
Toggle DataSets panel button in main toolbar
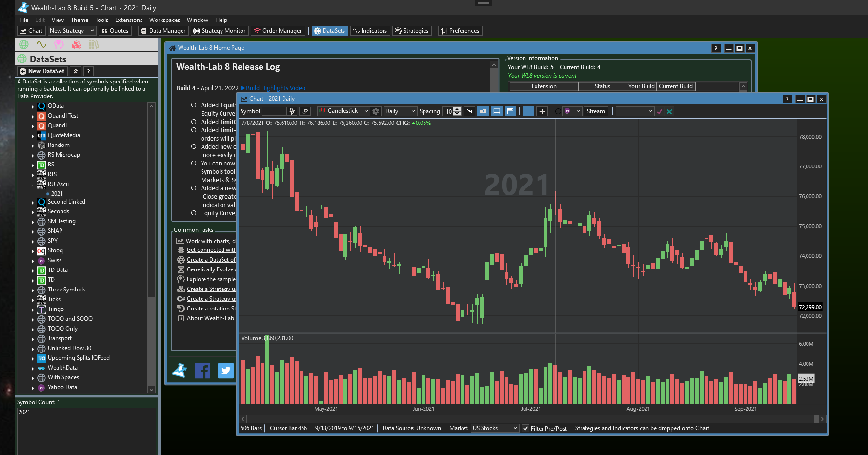coord(330,31)
